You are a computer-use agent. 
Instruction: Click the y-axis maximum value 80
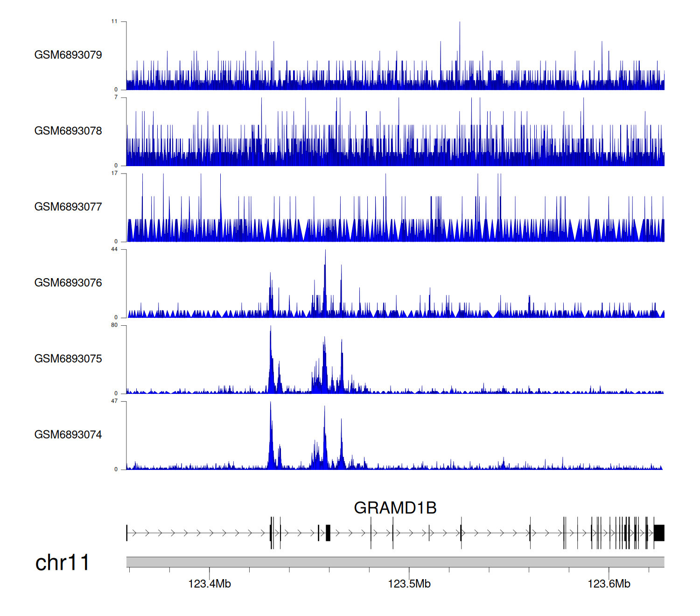[x=114, y=325]
